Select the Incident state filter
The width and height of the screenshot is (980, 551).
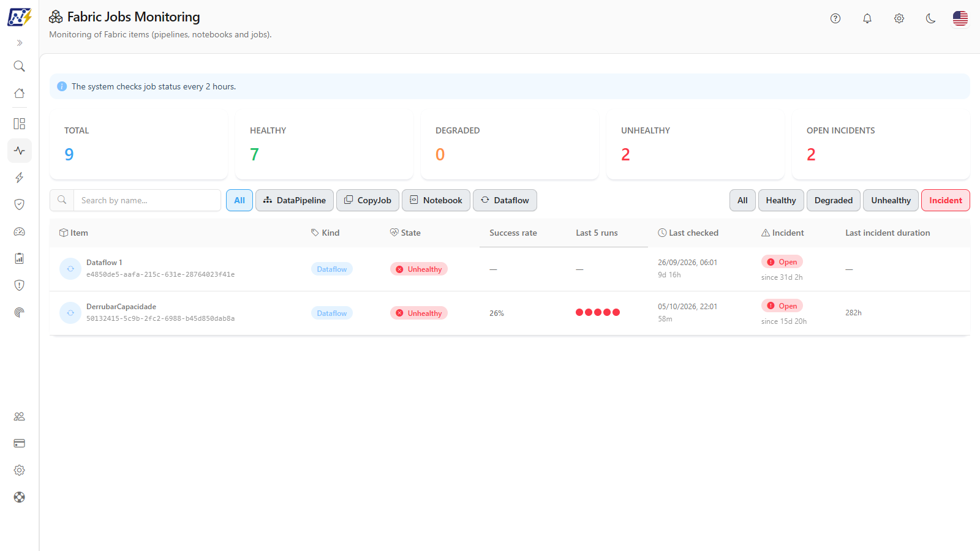coord(946,200)
